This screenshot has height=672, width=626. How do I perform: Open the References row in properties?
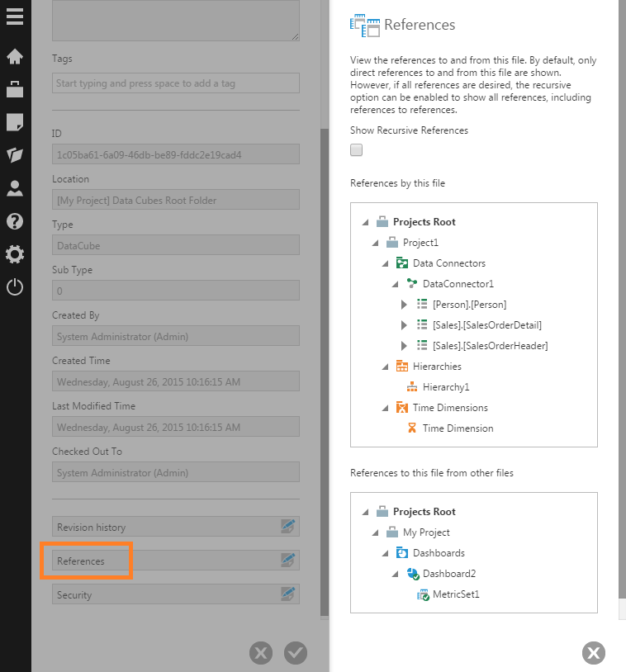pos(176,561)
